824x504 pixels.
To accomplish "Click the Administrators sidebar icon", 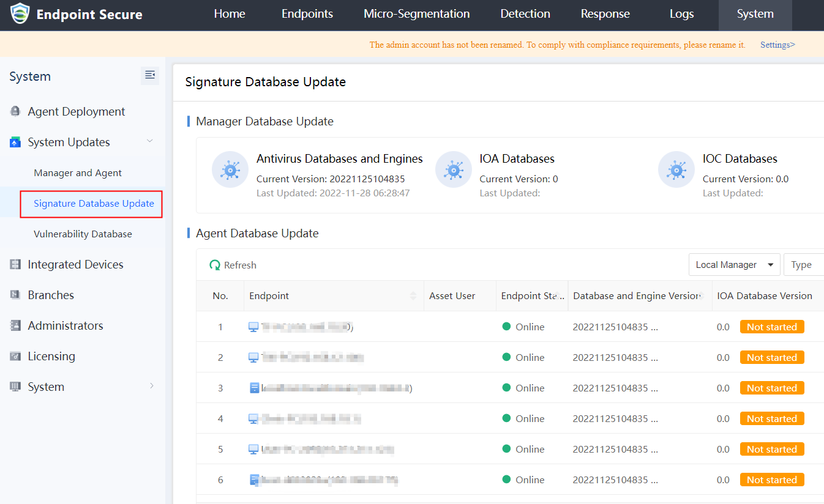I will (16, 325).
